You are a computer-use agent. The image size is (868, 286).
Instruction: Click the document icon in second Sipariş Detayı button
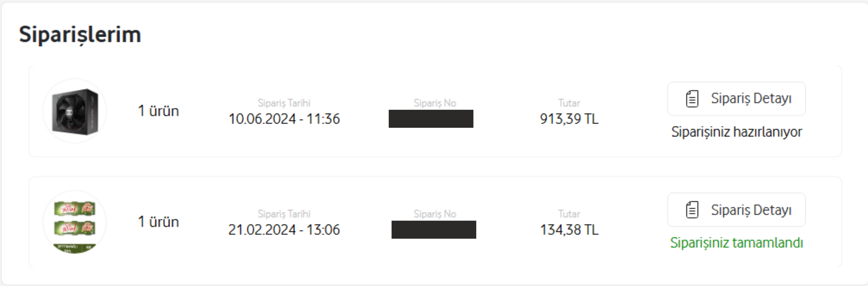[692, 210]
